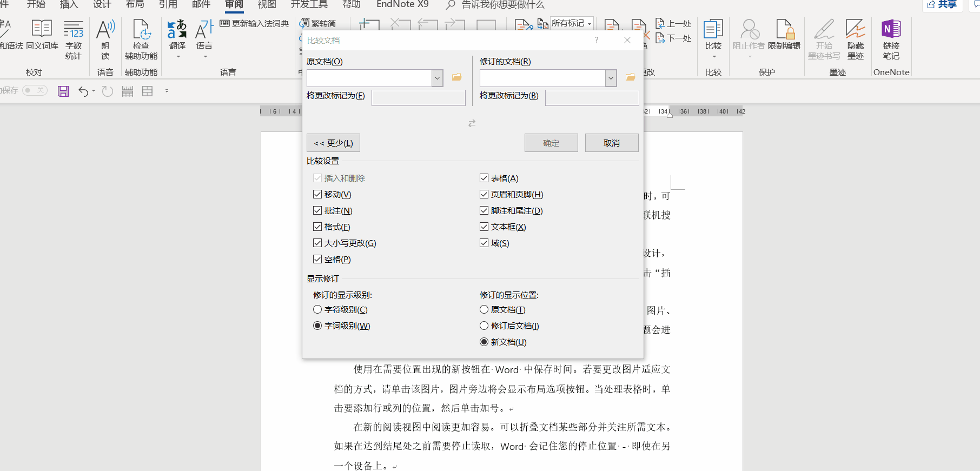Click Start Inking (开始墨迹书写)
This screenshot has height=471, width=980.
pyautogui.click(x=824, y=40)
